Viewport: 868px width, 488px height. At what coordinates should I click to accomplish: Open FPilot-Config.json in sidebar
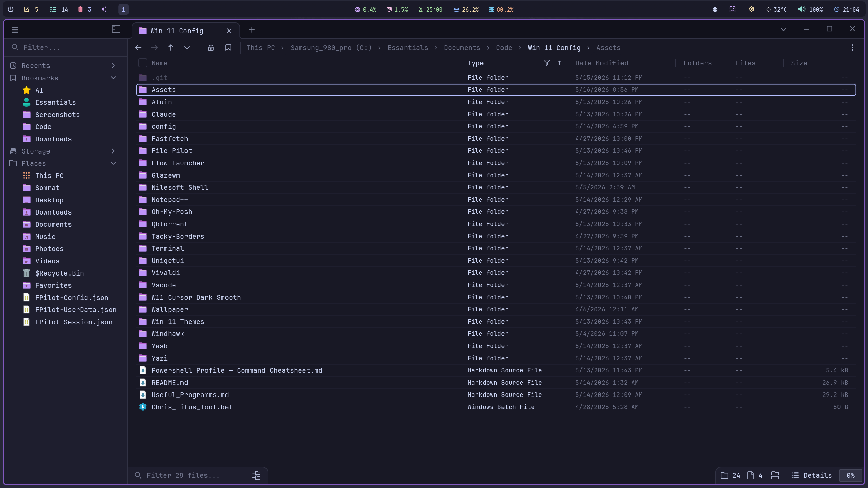(x=65, y=298)
